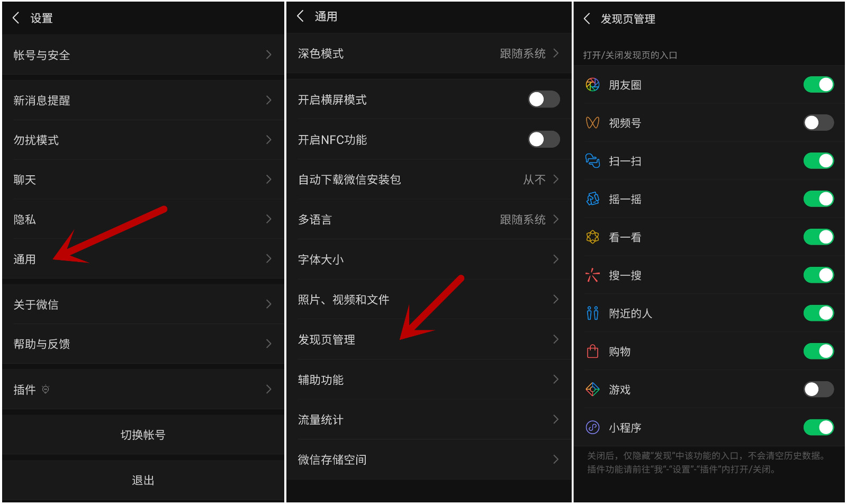Tap the 切换帐号 switch account button
The height and width of the screenshot is (504, 847).
point(143,435)
